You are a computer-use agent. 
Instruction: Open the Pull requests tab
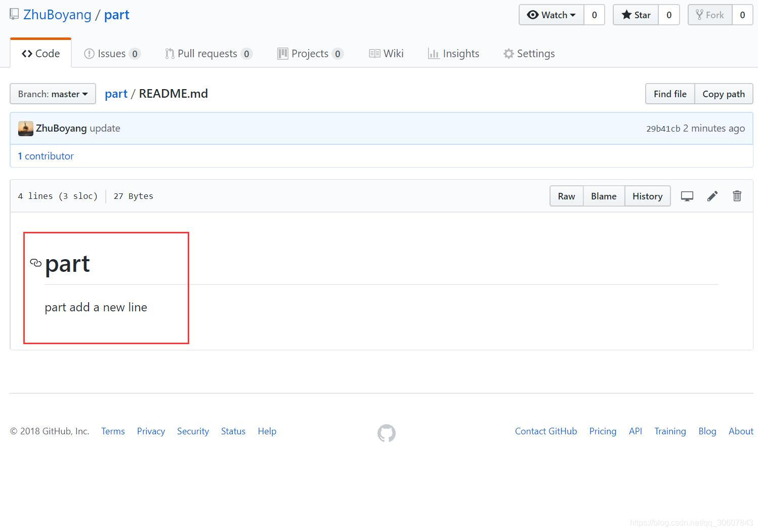point(208,54)
